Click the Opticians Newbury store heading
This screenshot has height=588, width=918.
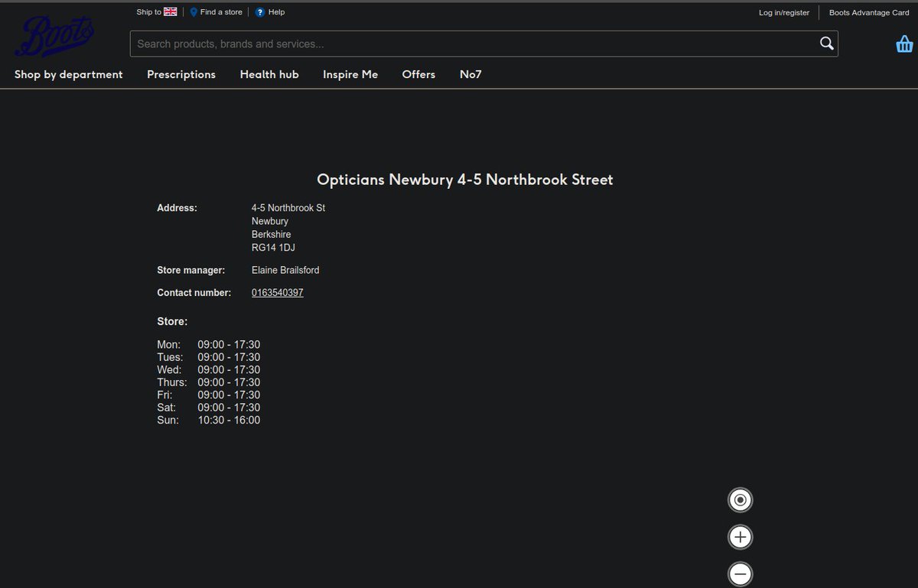coord(465,180)
